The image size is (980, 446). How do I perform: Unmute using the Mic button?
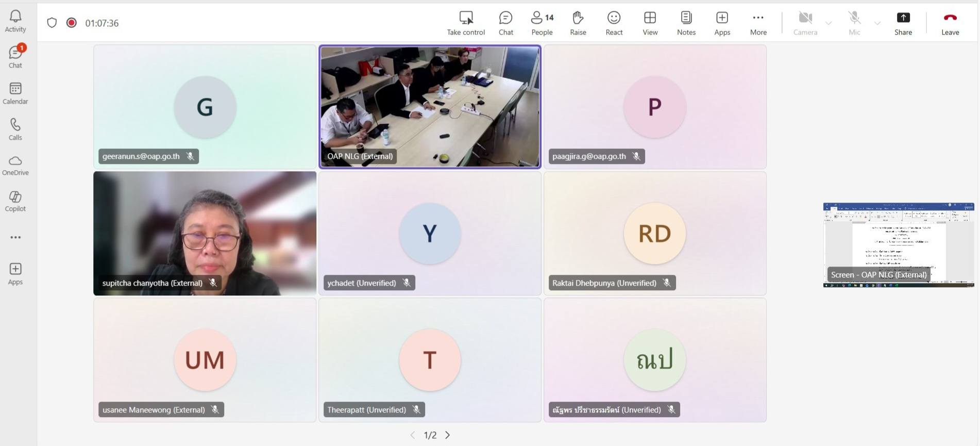tap(854, 23)
